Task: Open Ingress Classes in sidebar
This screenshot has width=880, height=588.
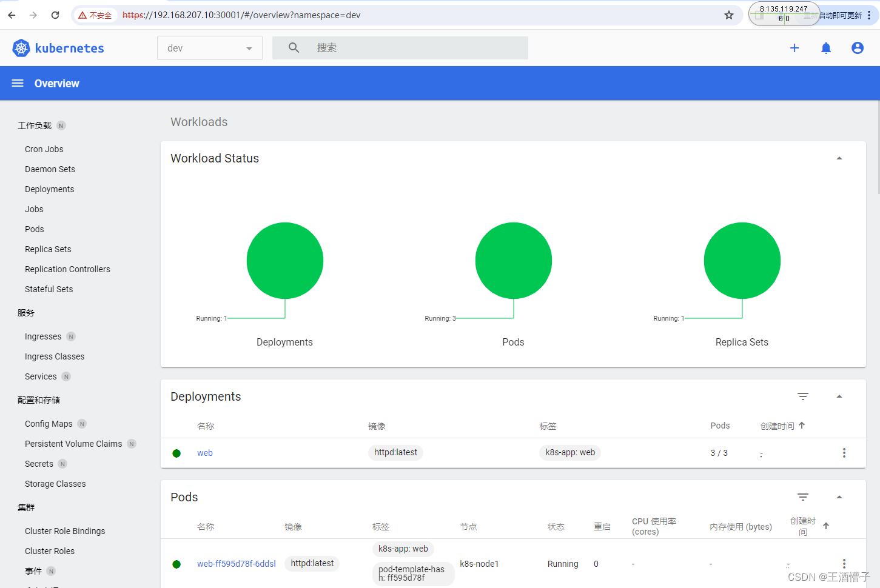Action: click(55, 356)
